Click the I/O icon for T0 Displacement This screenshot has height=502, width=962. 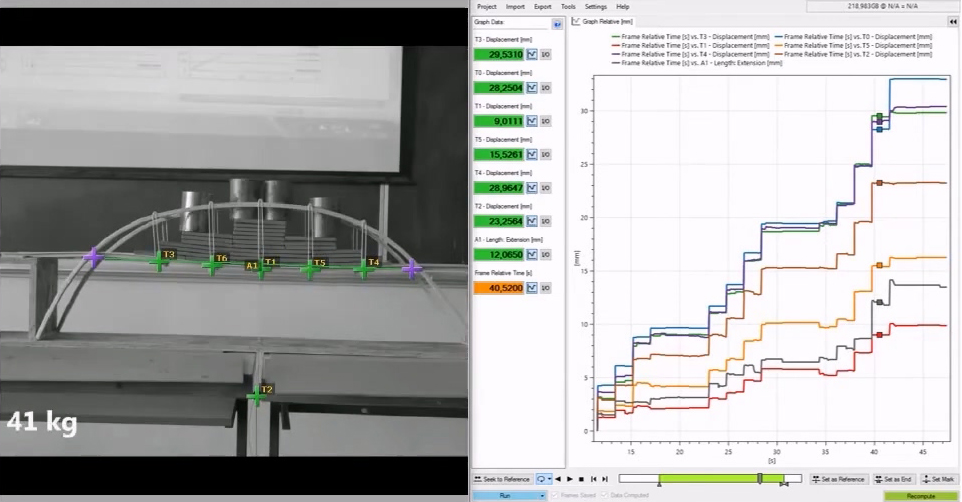[546, 88]
